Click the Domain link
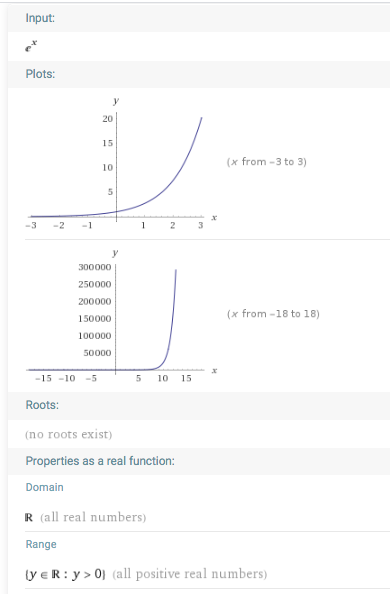Viewport: 390px width, 594px height. [44, 487]
